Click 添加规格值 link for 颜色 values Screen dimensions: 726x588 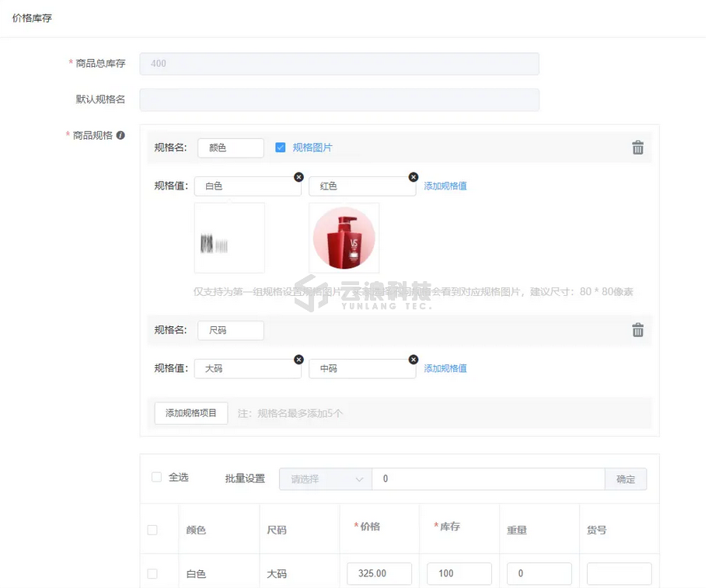445,186
